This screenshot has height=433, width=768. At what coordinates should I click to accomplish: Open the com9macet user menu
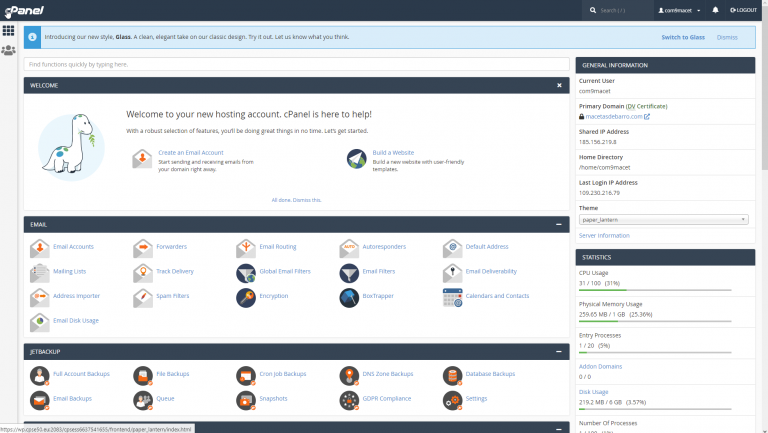pos(679,10)
